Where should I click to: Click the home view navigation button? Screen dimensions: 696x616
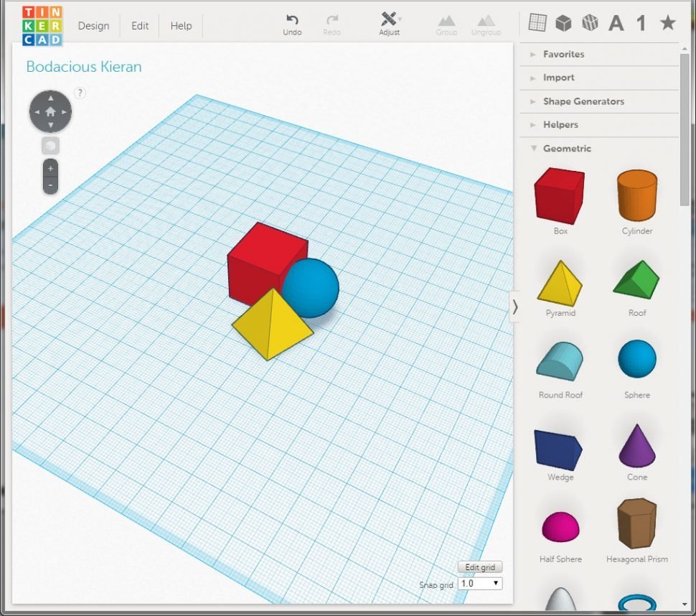coord(50,112)
